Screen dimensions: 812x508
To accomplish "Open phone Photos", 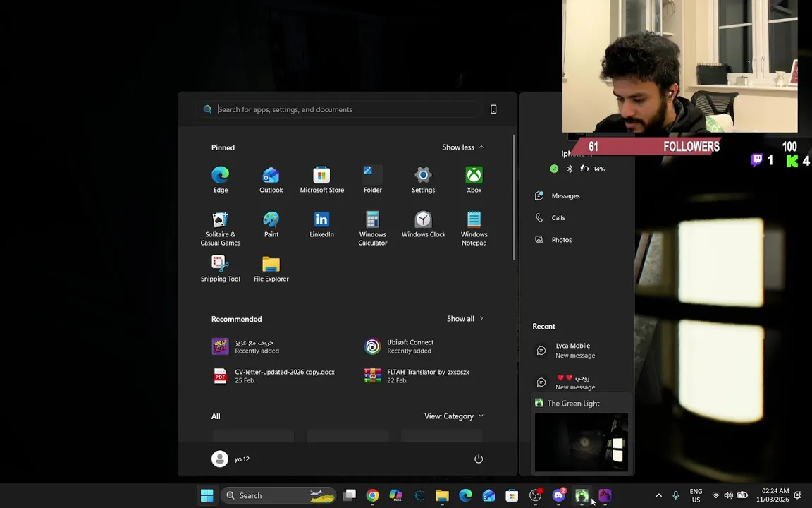I will pos(553,239).
